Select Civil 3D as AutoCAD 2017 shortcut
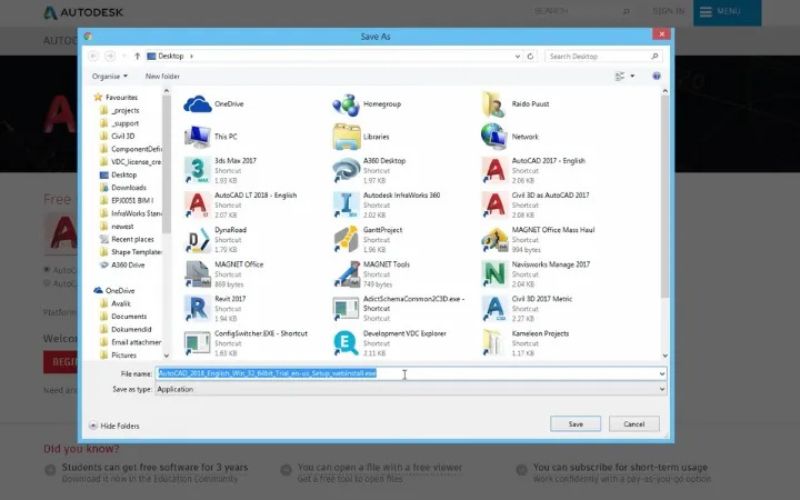 click(x=535, y=205)
